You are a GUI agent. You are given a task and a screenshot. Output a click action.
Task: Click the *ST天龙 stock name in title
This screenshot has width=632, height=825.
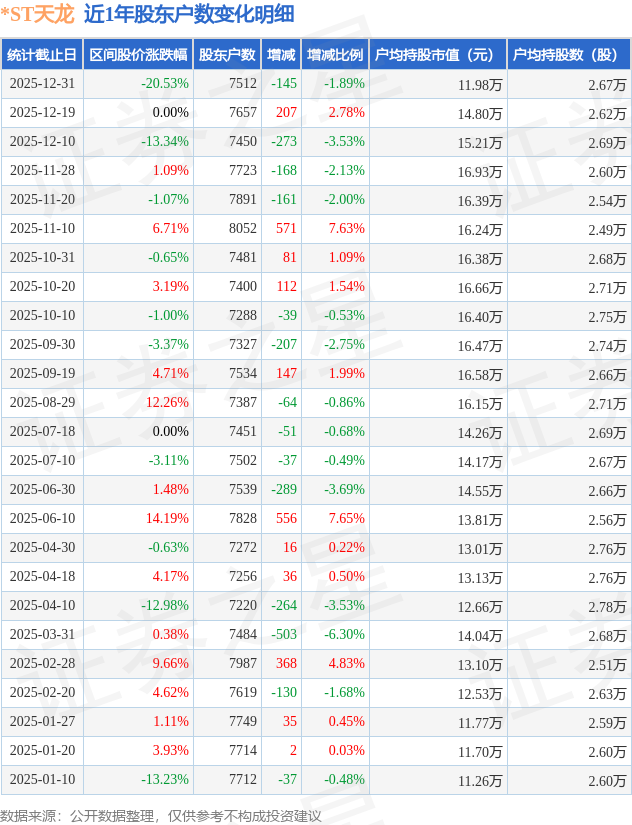tap(38, 14)
